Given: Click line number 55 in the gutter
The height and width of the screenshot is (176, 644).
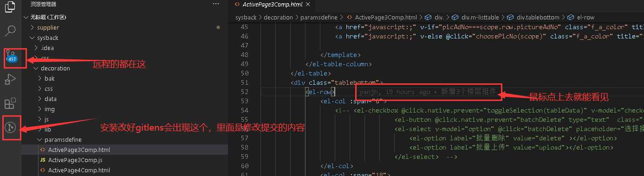Looking at the screenshot, I should (x=245, y=119).
